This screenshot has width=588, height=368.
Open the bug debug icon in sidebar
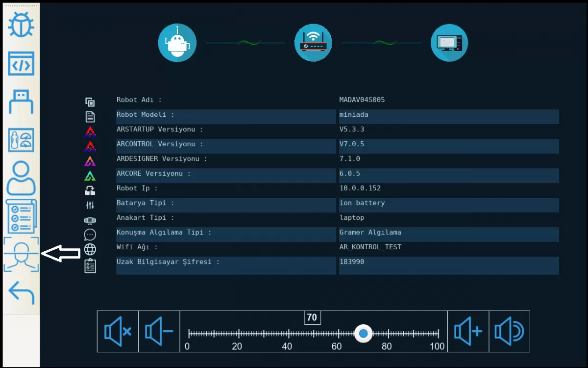21,25
